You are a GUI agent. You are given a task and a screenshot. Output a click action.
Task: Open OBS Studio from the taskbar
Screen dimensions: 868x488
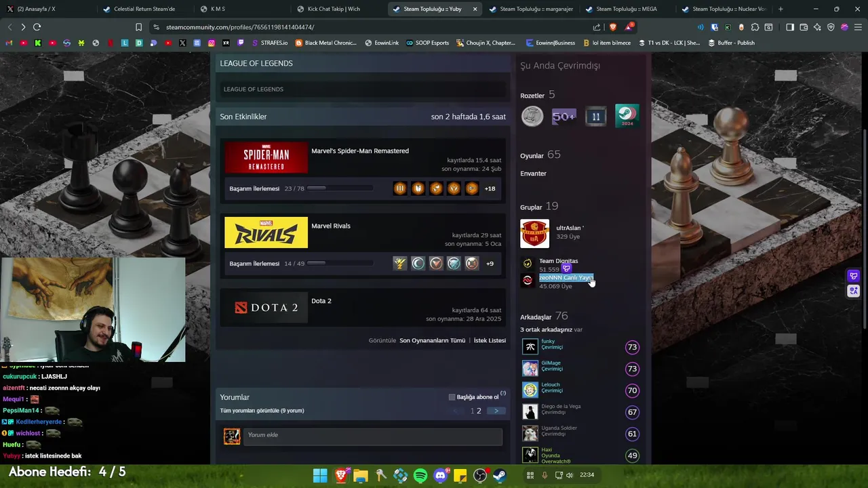pyautogui.click(x=480, y=475)
